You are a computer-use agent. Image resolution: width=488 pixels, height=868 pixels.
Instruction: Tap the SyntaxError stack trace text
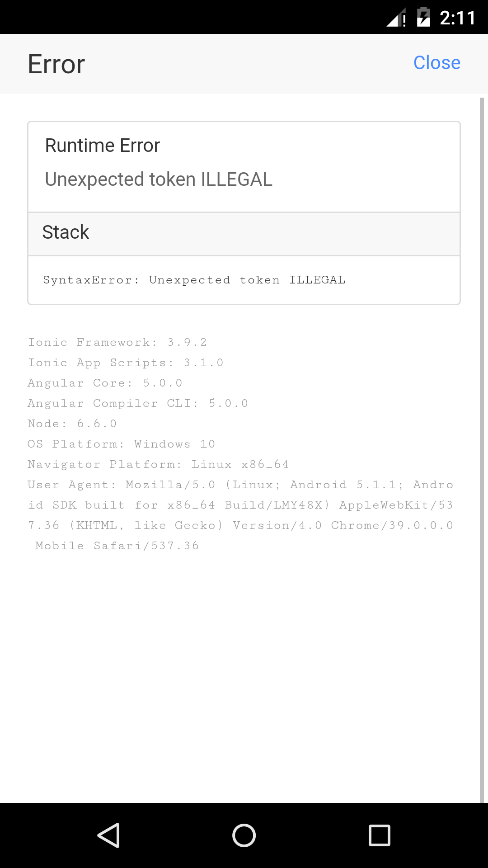(194, 279)
